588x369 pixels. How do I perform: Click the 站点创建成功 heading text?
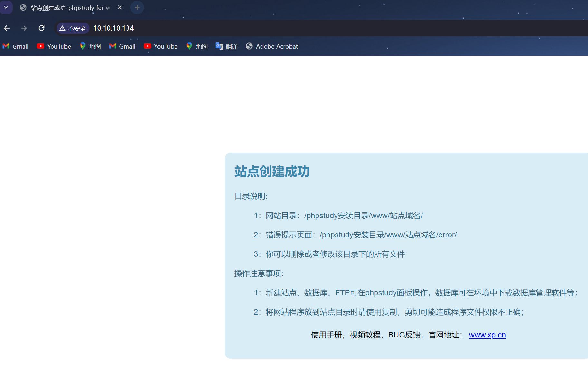pyautogui.click(x=272, y=171)
